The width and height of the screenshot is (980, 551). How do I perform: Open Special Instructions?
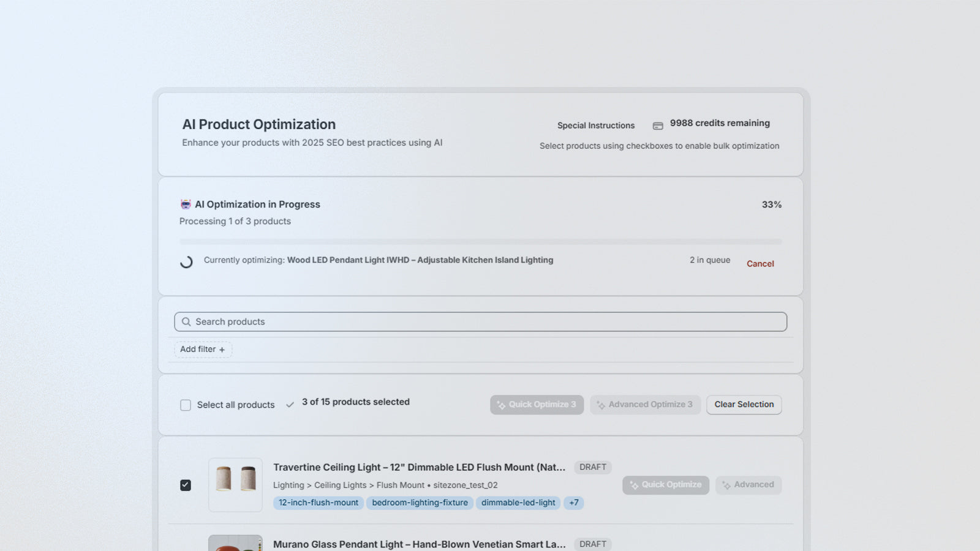point(595,125)
